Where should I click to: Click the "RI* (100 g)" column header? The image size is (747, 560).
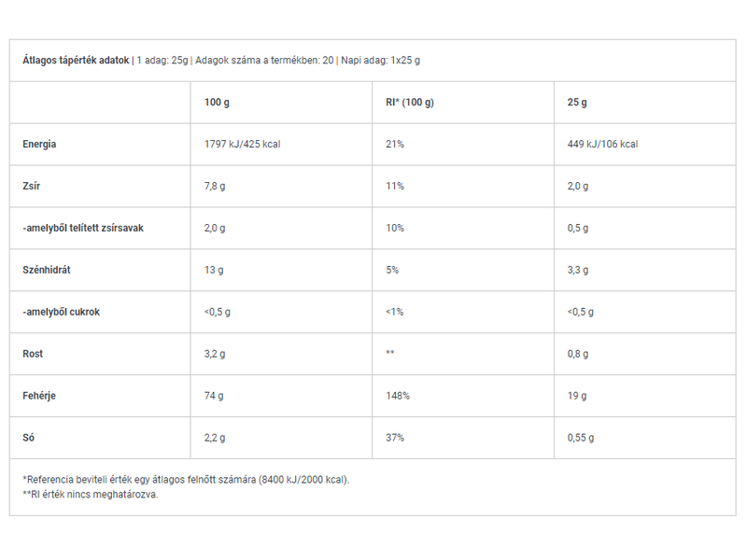click(410, 103)
